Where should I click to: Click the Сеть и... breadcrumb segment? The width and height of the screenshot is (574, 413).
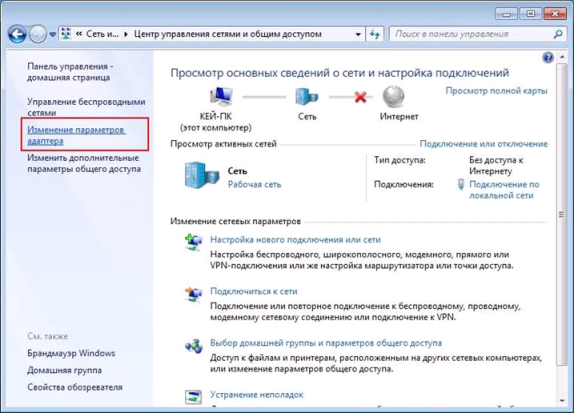point(102,34)
